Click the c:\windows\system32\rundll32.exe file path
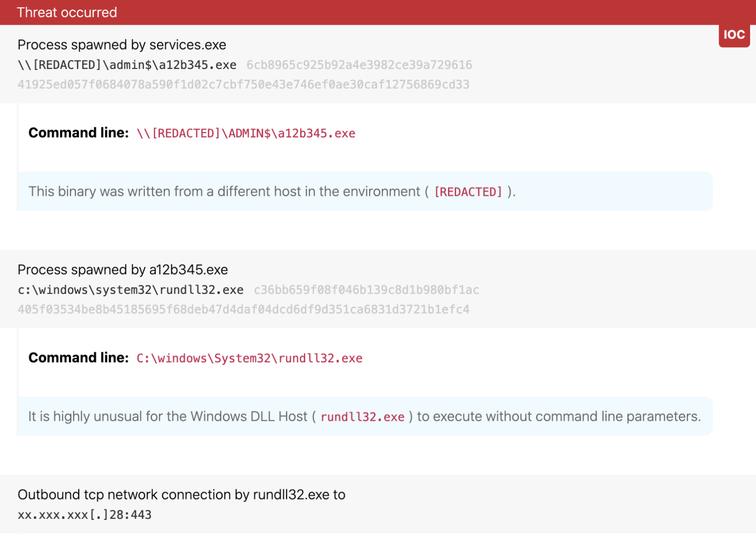Viewport: 756px width, 534px height. click(130, 290)
